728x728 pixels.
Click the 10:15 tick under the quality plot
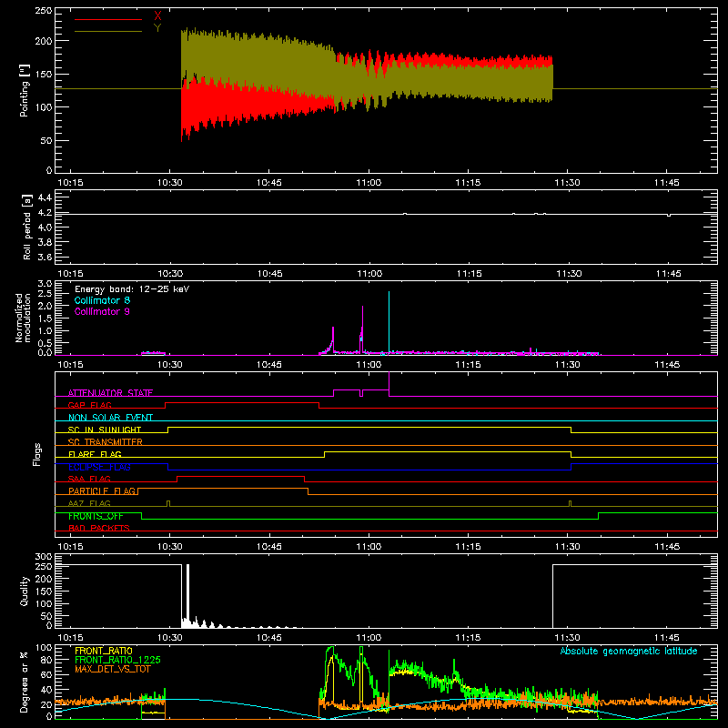(71, 638)
